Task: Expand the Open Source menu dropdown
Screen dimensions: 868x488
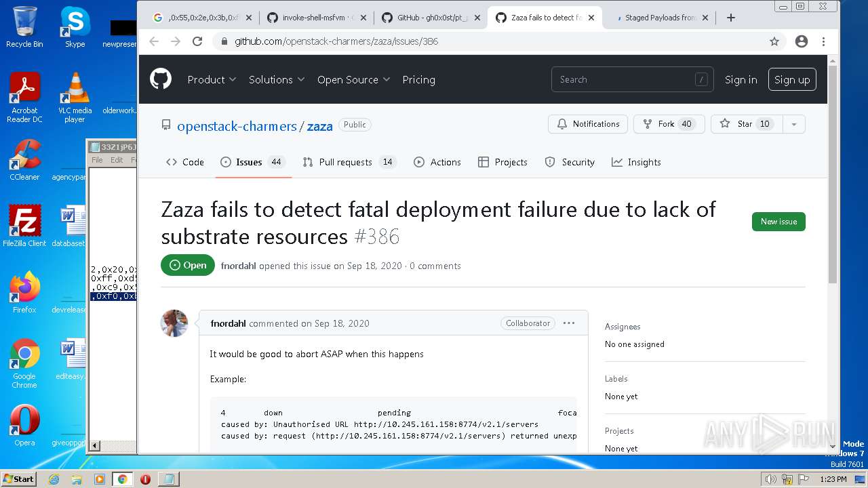Action: [x=354, y=79]
